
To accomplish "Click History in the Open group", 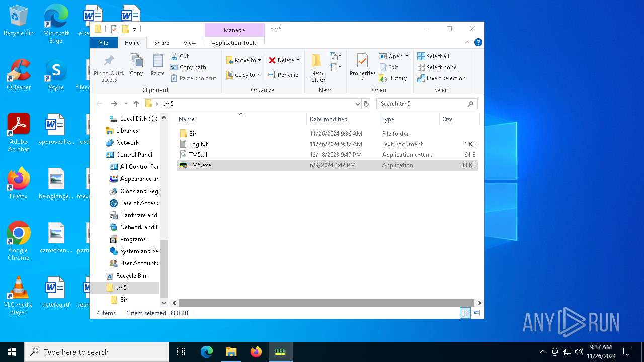I will click(393, 78).
